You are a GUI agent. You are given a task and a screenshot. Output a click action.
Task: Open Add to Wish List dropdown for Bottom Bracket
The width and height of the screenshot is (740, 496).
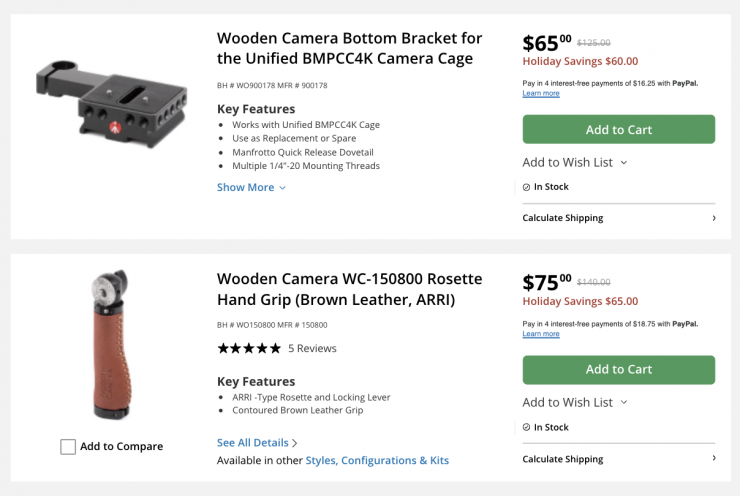click(575, 162)
